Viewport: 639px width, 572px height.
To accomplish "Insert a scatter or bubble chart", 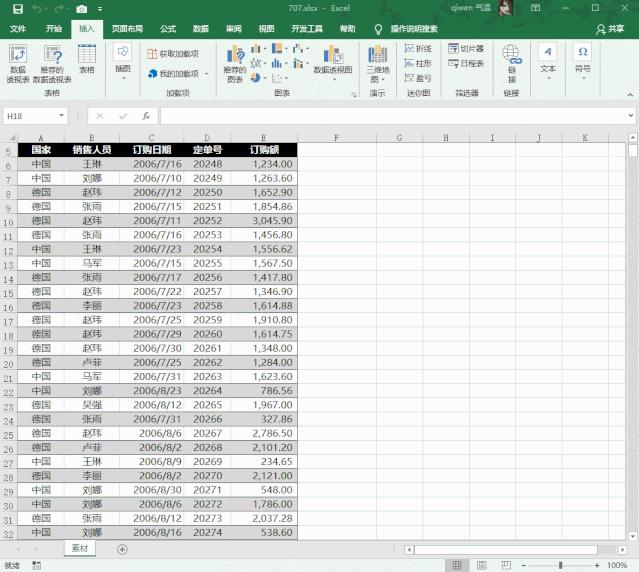I will tap(280, 77).
